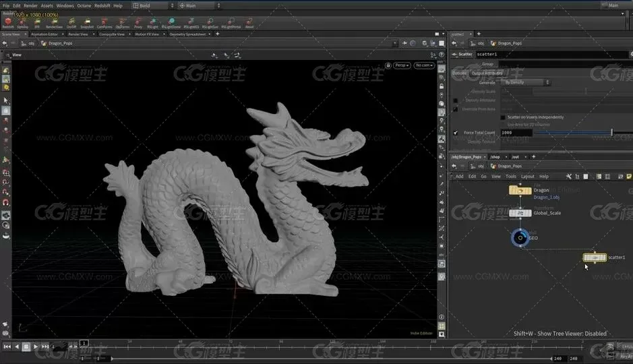Click the Snapshot shelf tool
This screenshot has height=364, width=633.
(x=87, y=23)
